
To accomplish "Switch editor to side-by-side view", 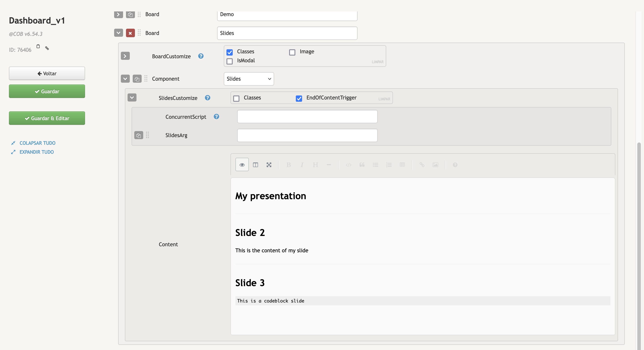I will coord(255,165).
